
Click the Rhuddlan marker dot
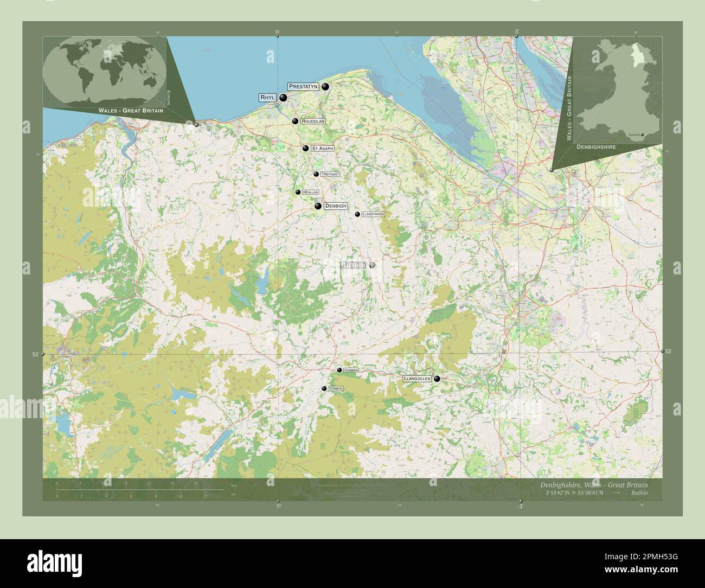point(295,122)
